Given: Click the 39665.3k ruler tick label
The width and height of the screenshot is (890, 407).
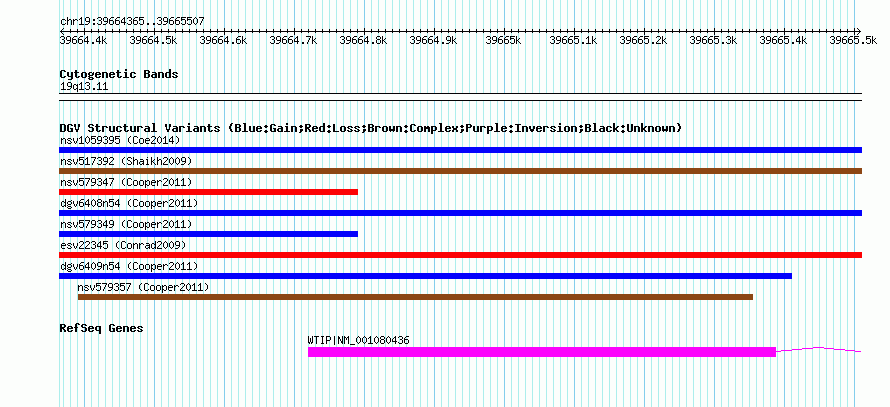Looking at the screenshot, I should click(713, 40).
